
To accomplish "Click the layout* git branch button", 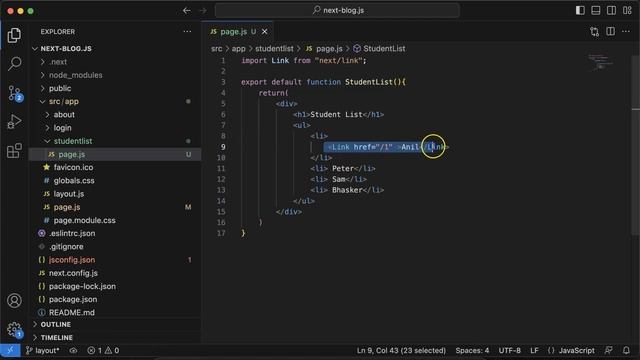I will [x=42, y=350].
